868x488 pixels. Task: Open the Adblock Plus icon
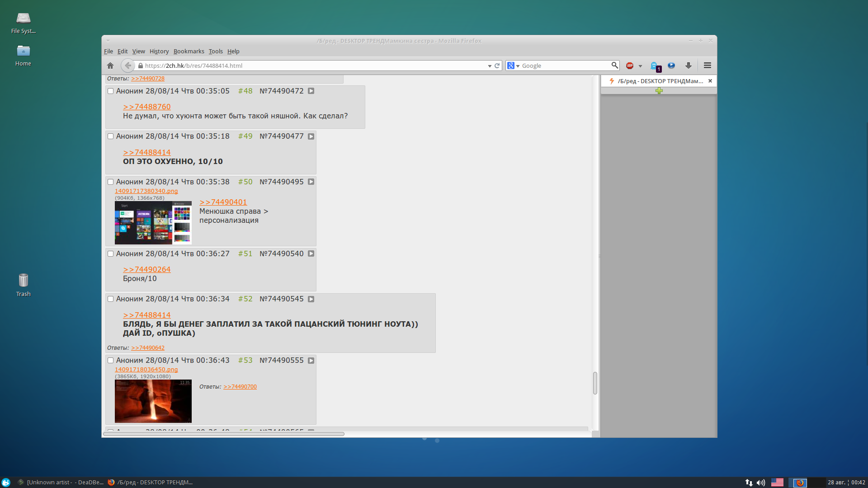coord(630,66)
